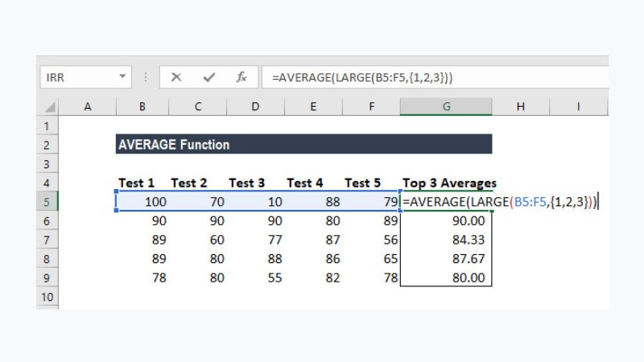Click cell G9 showing 80.00
This screenshot has width=644, height=362.
(446, 278)
